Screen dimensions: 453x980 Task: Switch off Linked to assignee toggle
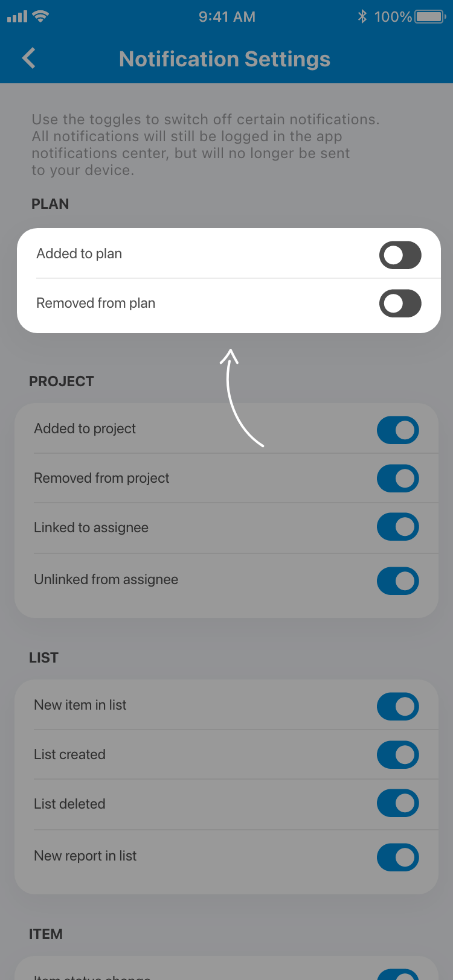tap(397, 527)
